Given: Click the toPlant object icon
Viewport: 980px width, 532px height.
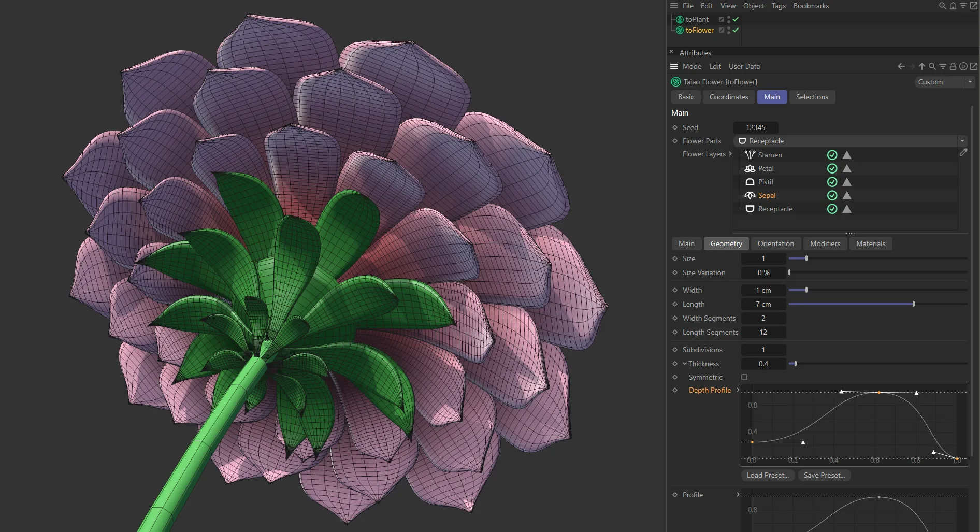Looking at the screenshot, I should (679, 19).
